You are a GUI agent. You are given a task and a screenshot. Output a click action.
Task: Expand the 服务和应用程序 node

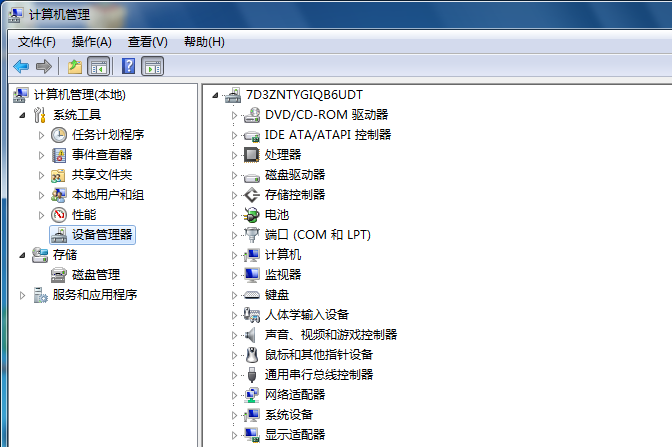[23, 295]
